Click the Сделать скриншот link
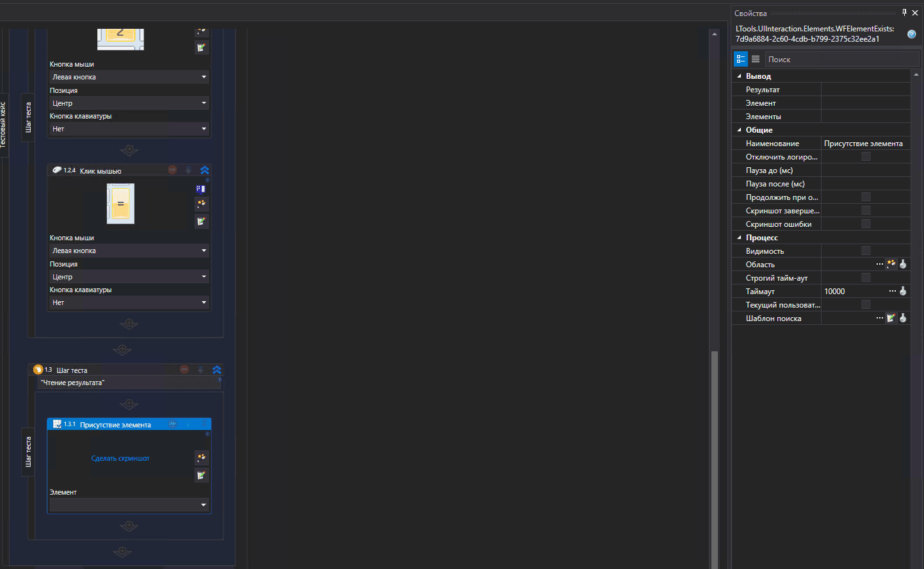This screenshot has width=924, height=569. [120, 459]
